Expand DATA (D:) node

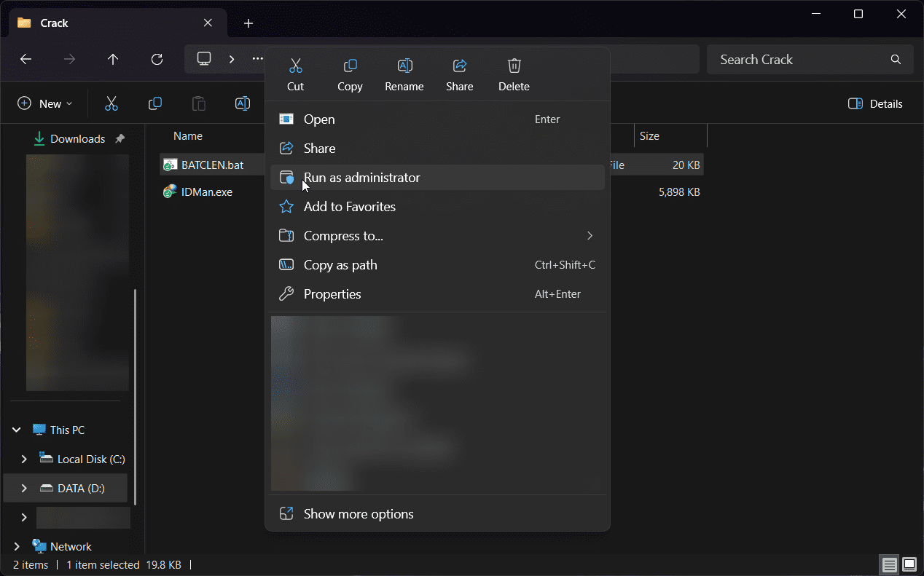24,489
